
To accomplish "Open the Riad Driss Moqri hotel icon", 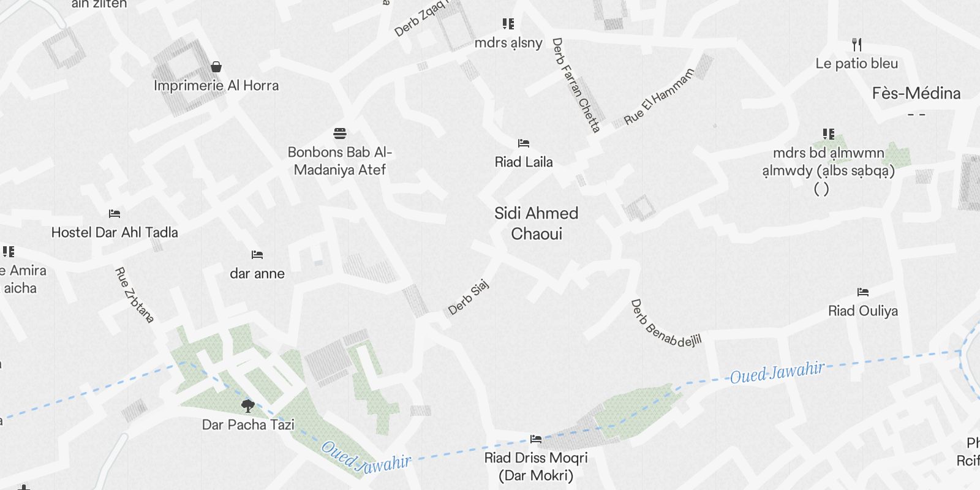I will [x=536, y=439].
